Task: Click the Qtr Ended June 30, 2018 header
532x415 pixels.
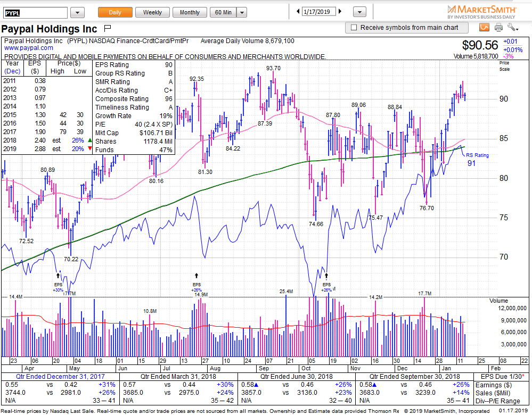Action: pyautogui.click(x=296, y=377)
